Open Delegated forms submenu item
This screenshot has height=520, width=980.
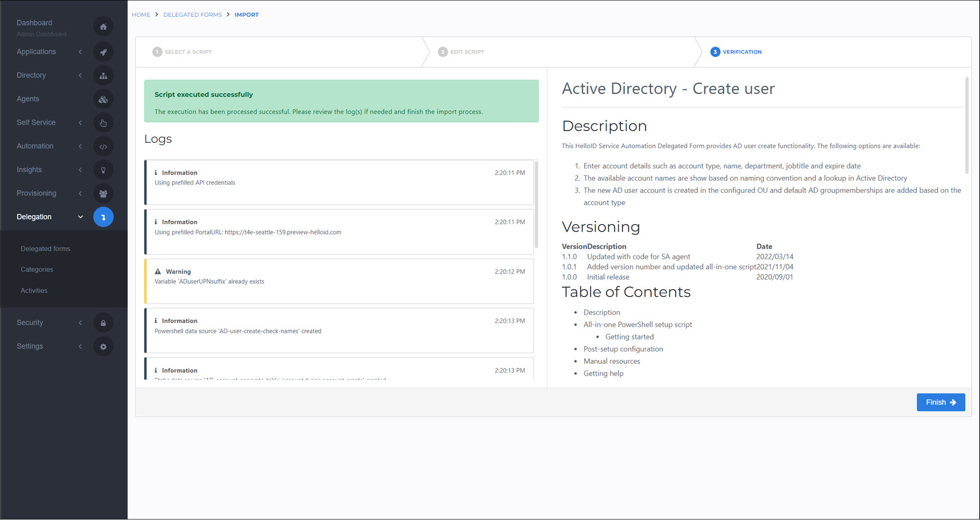[45, 249]
